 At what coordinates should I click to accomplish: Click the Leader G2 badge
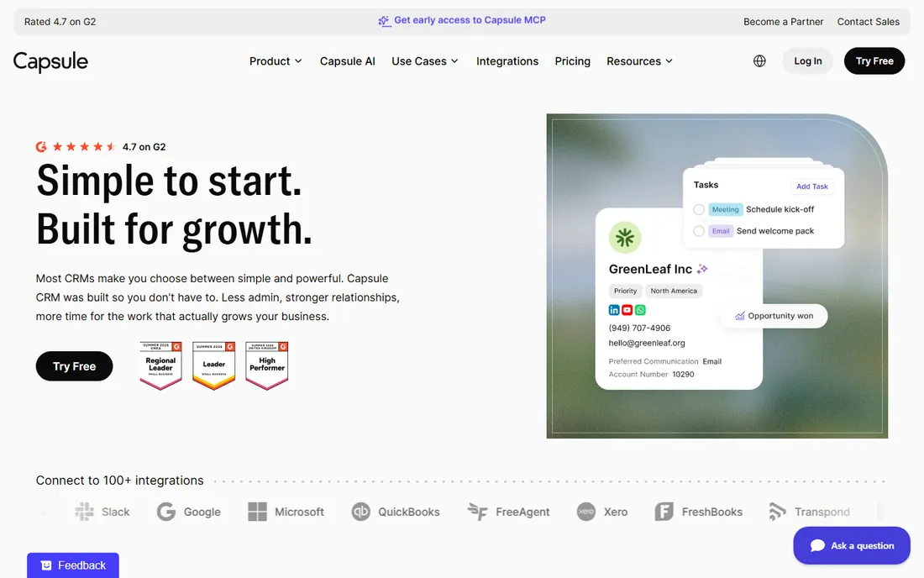[x=214, y=365]
